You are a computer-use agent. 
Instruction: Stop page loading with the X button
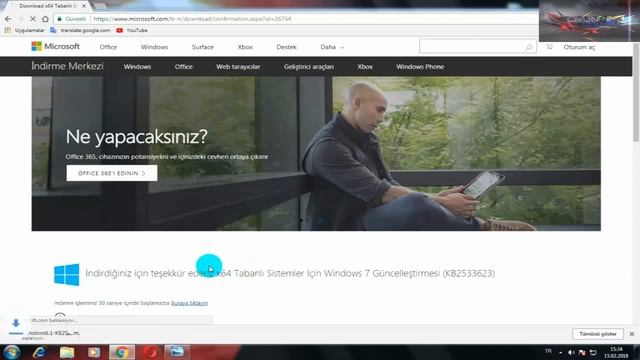[33, 19]
